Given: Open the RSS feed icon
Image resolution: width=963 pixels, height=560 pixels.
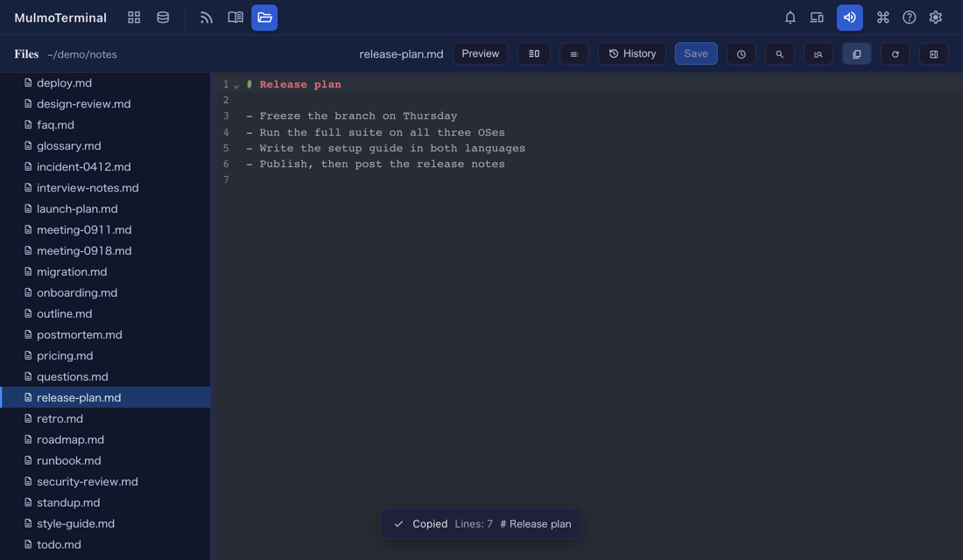Looking at the screenshot, I should click(x=207, y=17).
